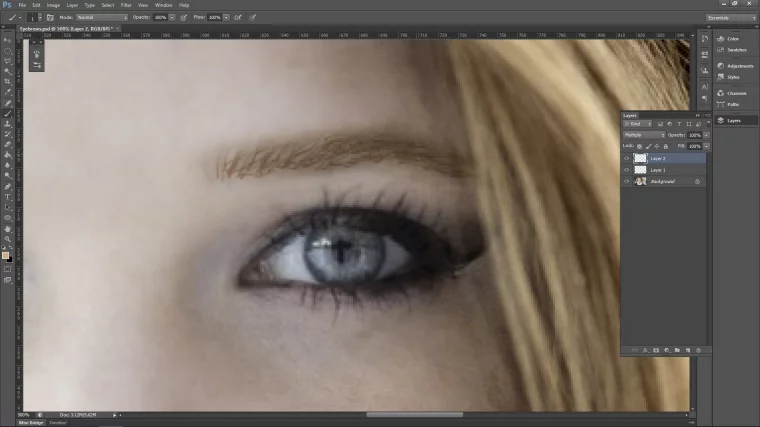Image resolution: width=760 pixels, height=427 pixels.
Task: Select the Horizontal Type tool
Action: 7,197
